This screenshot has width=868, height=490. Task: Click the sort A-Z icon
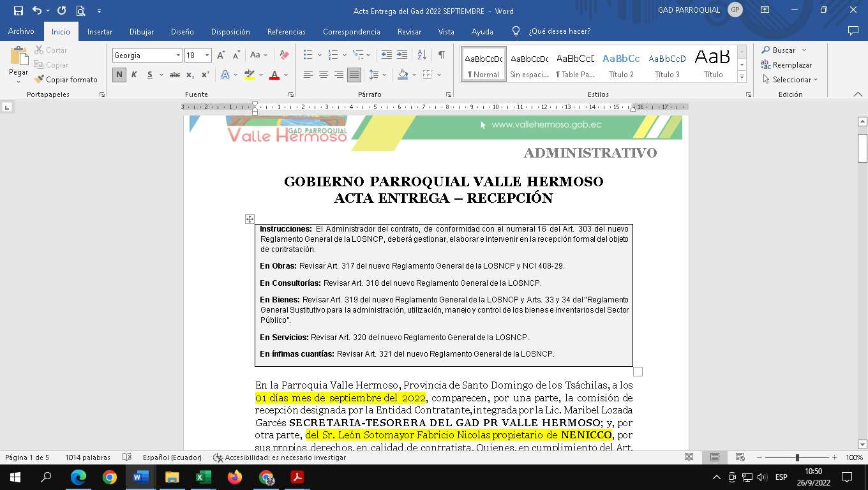click(x=421, y=56)
